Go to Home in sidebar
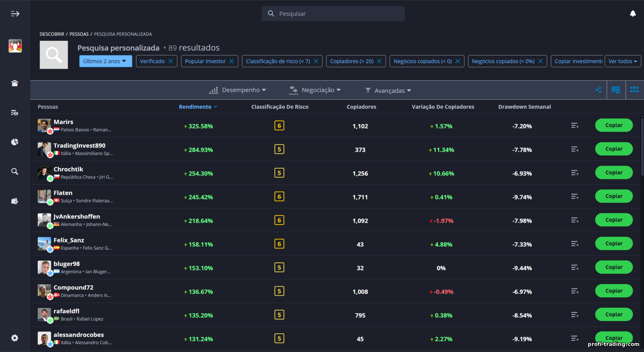This screenshot has height=352, width=644. pos(15,83)
